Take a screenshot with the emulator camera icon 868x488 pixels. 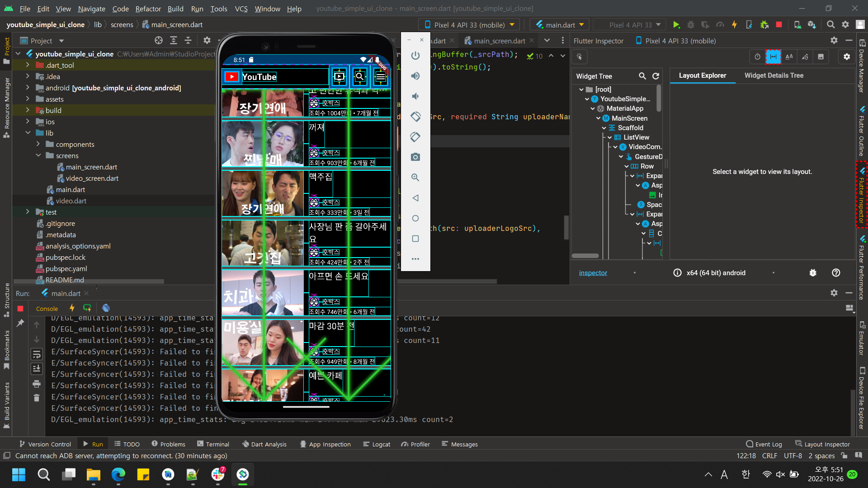[x=415, y=157]
